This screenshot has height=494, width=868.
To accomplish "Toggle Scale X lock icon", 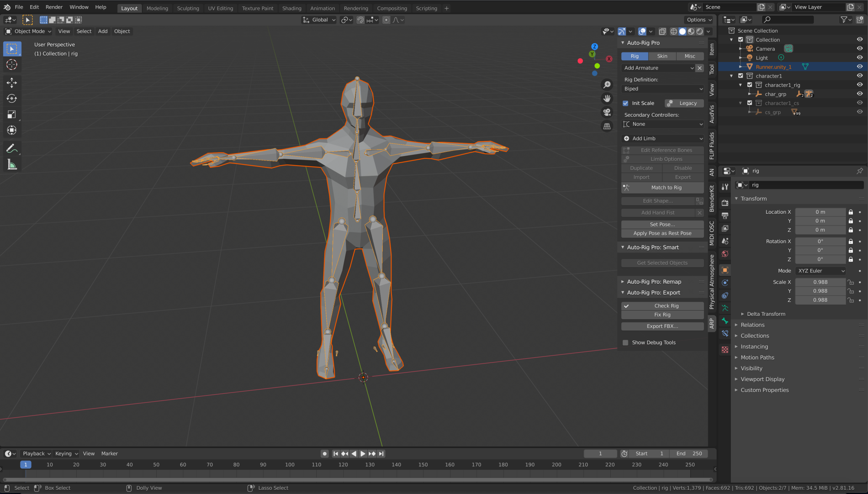I will (x=851, y=282).
